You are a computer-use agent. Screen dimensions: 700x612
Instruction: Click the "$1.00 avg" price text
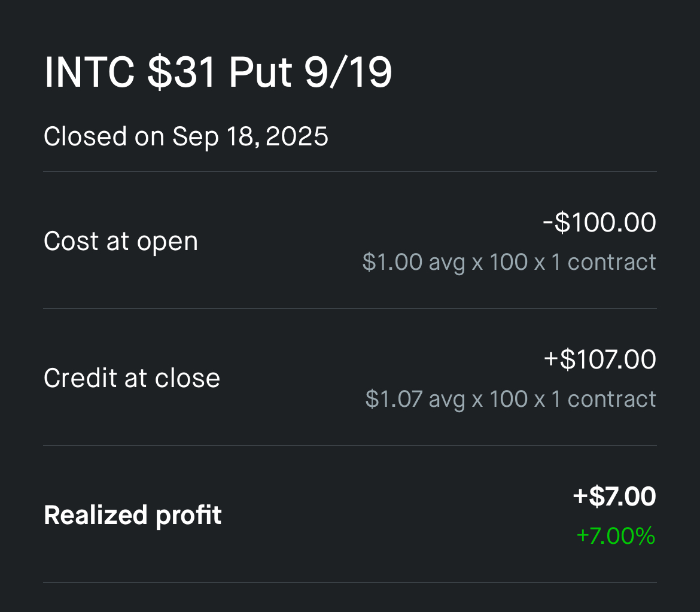tap(413, 262)
